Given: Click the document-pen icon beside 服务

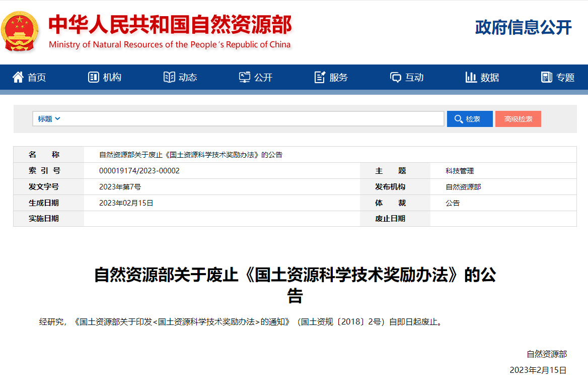Looking at the screenshot, I should pos(320,77).
